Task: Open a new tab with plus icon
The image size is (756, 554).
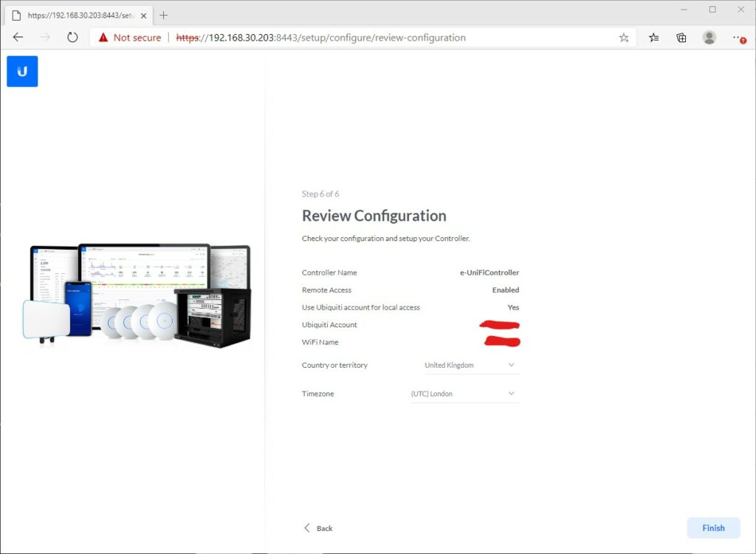Action: (x=163, y=16)
